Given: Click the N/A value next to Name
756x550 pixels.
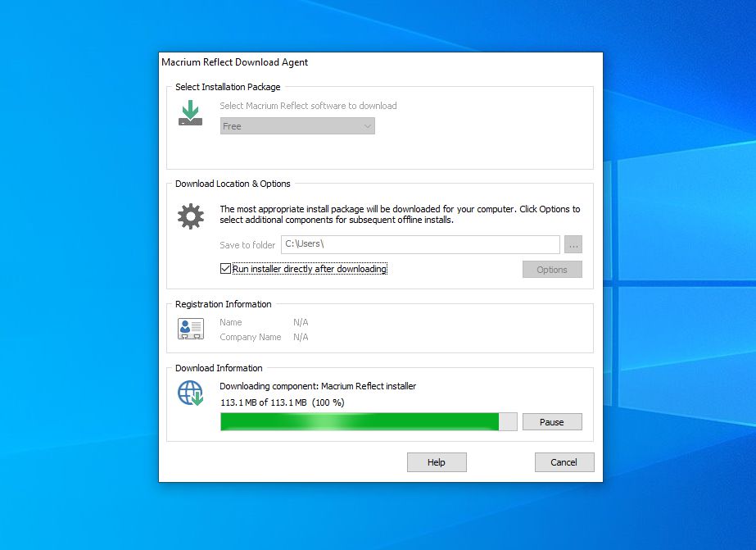Looking at the screenshot, I should coord(301,322).
